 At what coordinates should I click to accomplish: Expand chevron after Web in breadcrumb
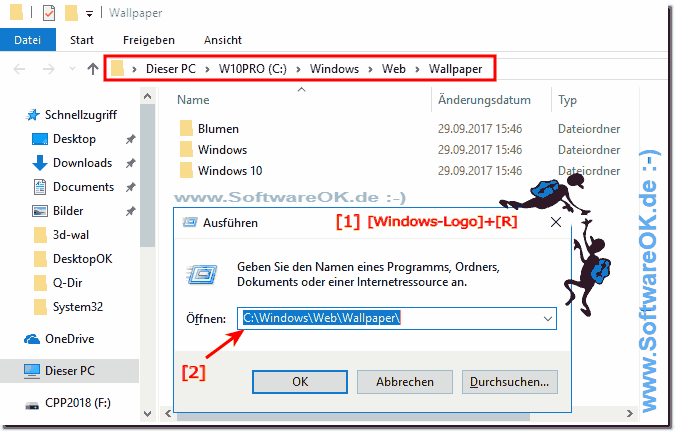pos(417,69)
